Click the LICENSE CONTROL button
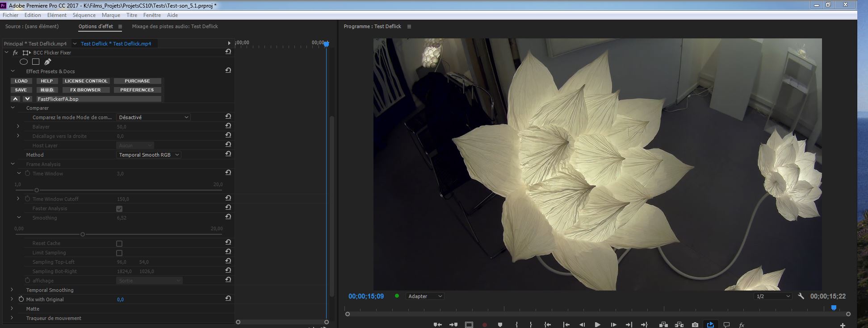The width and height of the screenshot is (868, 328). (x=86, y=81)
